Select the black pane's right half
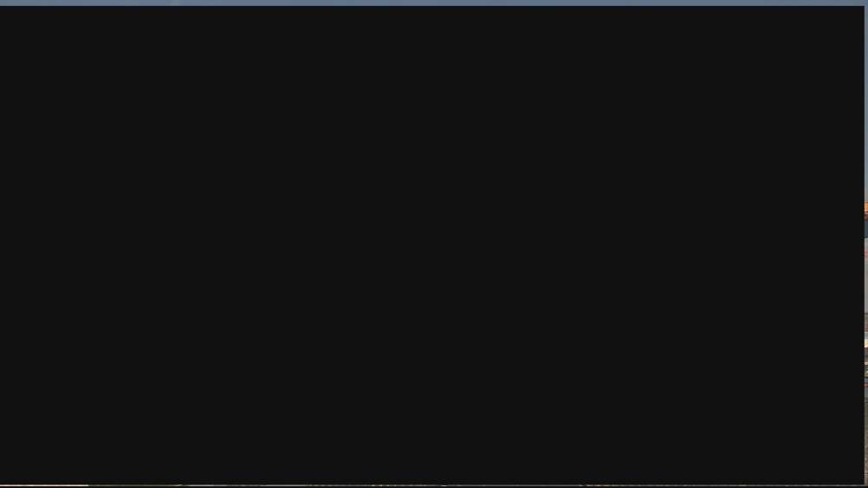868x488 pixels. (648, 244)
